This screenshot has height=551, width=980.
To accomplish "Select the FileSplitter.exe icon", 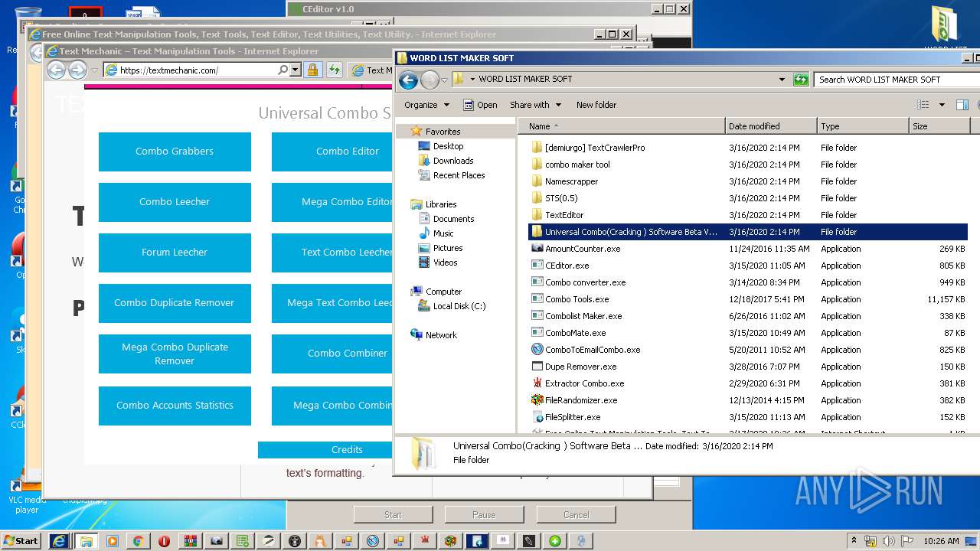I will pos(537,417).
